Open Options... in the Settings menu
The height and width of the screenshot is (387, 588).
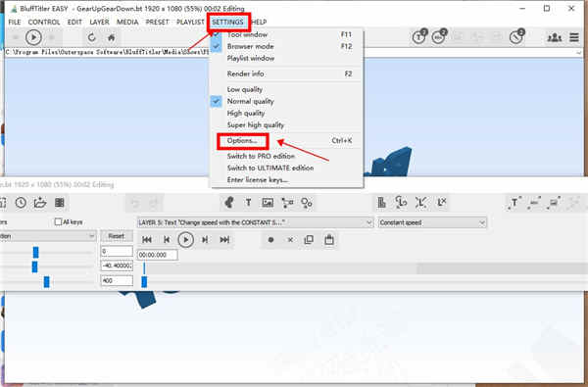tap(242, 141)
